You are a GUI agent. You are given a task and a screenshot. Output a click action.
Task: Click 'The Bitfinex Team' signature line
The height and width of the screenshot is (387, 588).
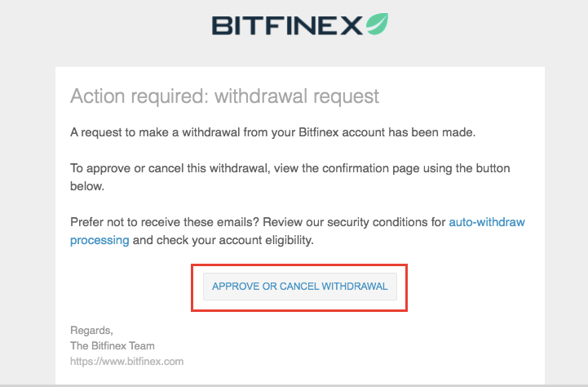click(112, 345)
